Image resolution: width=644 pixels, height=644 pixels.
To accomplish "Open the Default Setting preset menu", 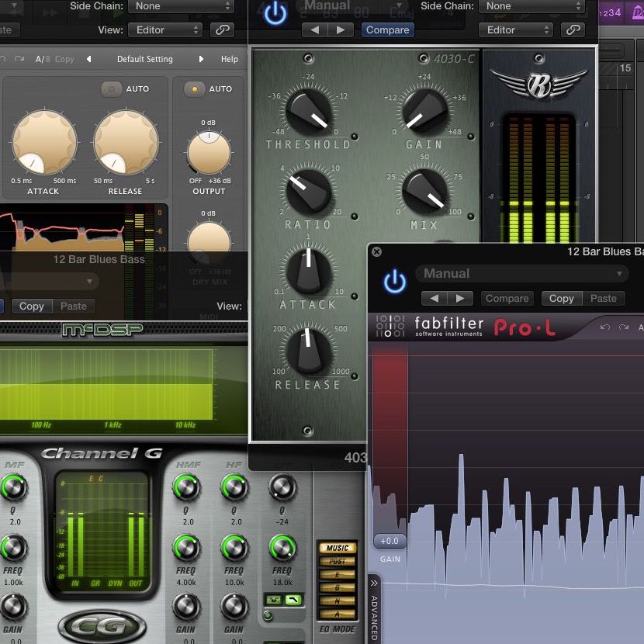I will (144, 59).
